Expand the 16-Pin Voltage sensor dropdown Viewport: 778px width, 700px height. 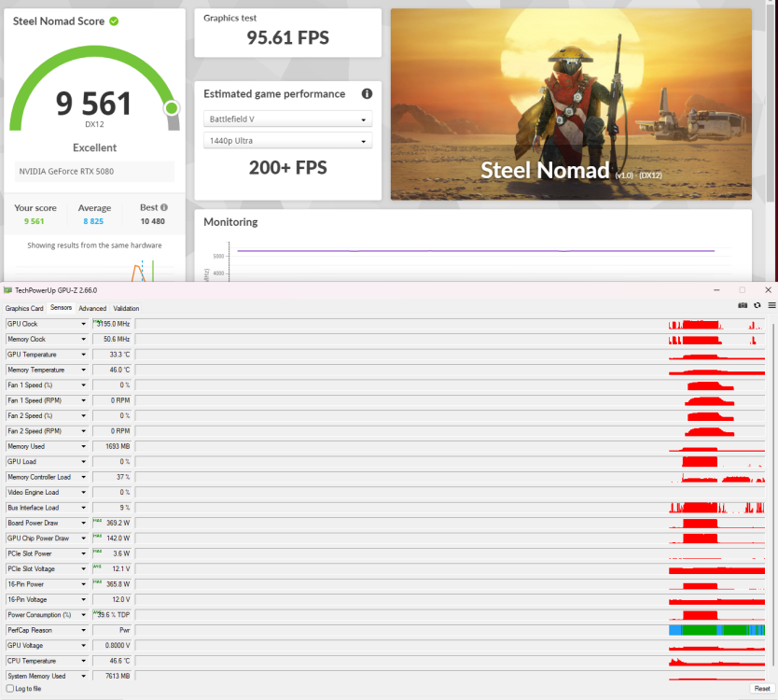tap(83, 600)
